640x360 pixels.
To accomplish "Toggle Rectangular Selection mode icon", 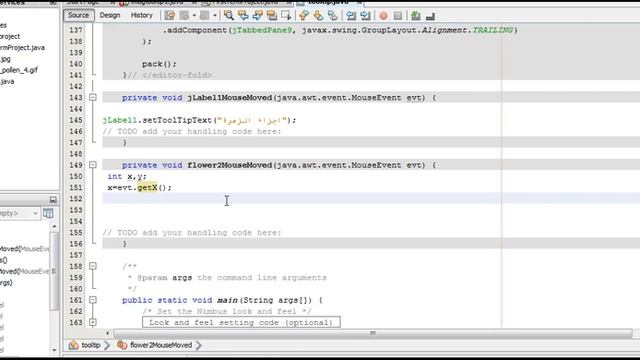I will click(286, 16).
